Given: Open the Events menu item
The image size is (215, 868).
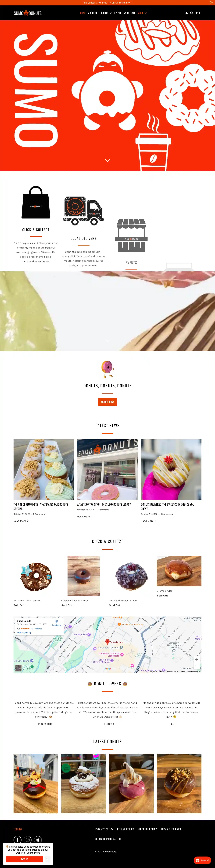Looking at the screenshot, I should [118, 13].
